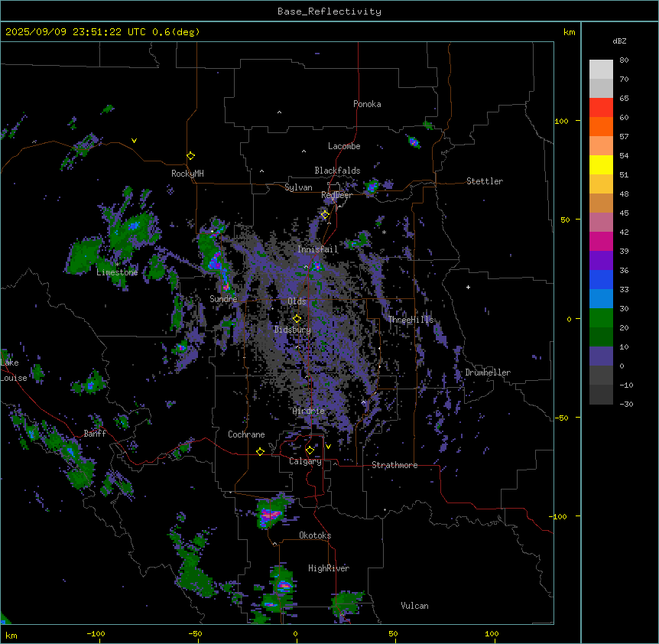Click the Sundre label

tap(223, 299)
